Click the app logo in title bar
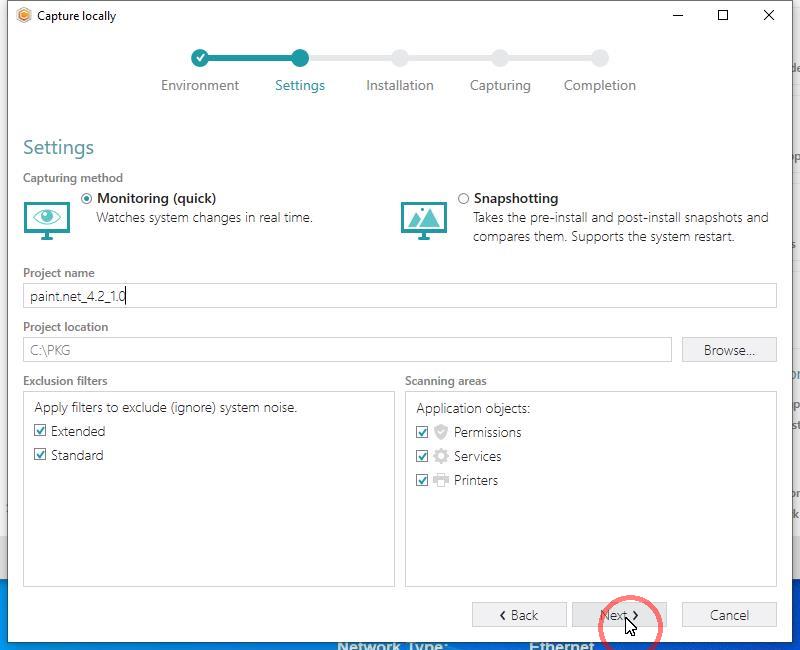800x650 pixels. pos(23,15)
